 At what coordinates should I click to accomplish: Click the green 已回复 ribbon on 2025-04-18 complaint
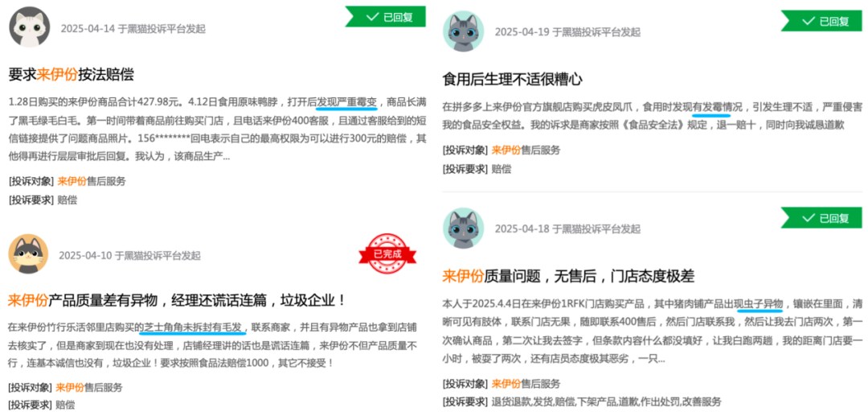(x=821, y=218)
